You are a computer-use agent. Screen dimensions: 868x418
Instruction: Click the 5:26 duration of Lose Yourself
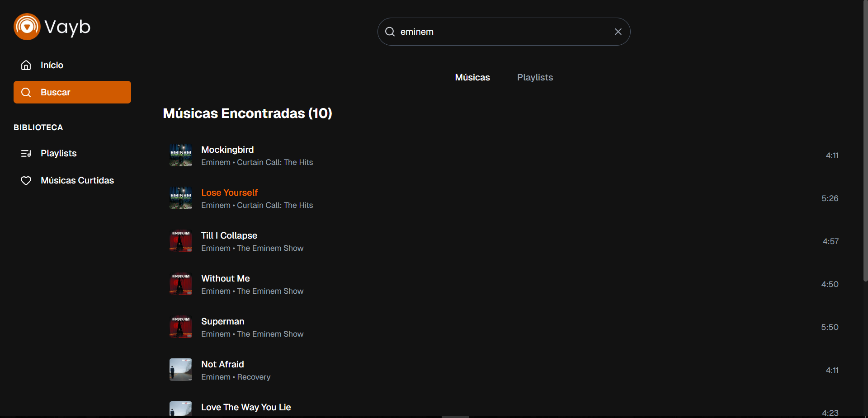830,198
